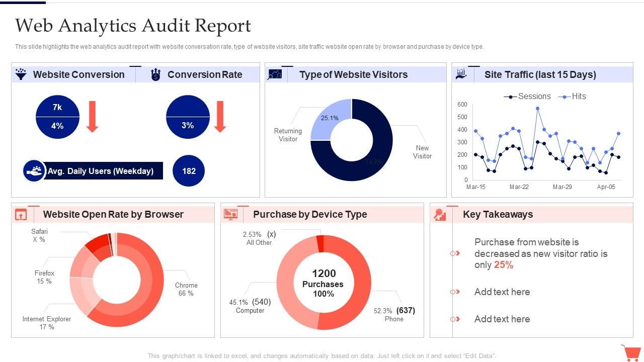
Task: Click the magnifier chart icon on Type of Website Visitors
Action: (275, 73)
